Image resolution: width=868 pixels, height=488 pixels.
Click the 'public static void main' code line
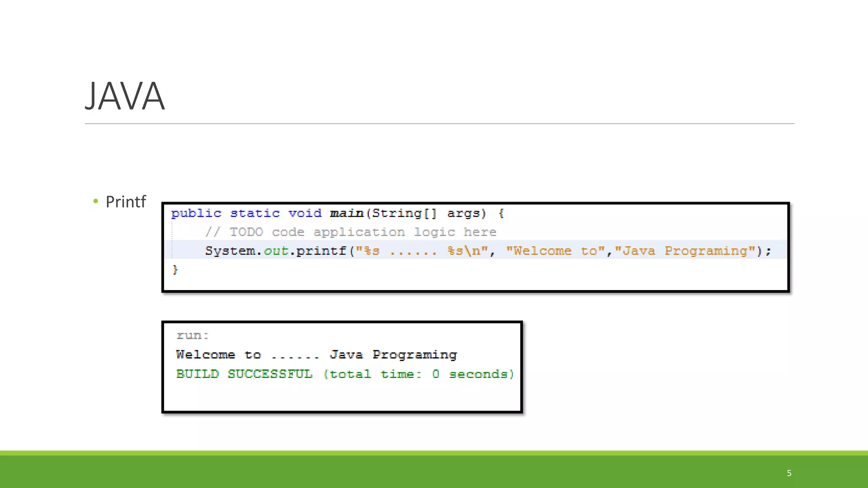337,213
